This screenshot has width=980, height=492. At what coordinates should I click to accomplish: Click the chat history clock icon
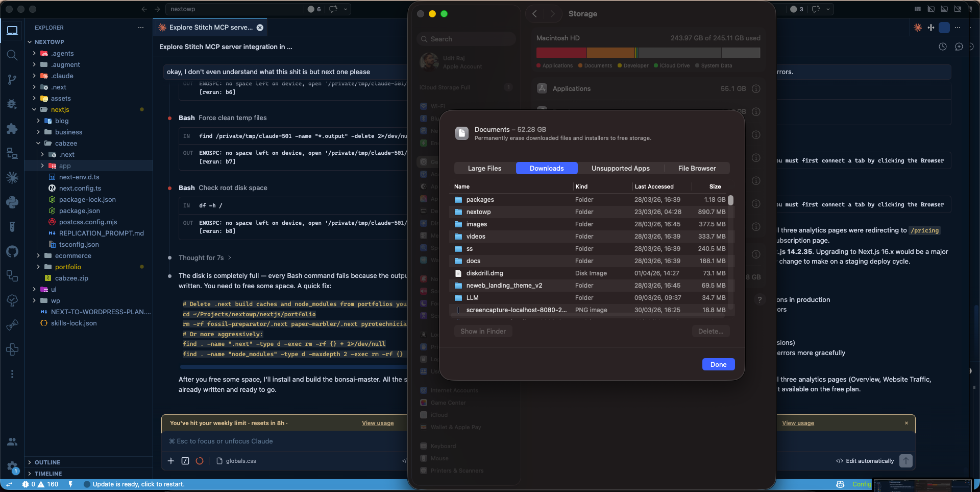coord(943,46)
